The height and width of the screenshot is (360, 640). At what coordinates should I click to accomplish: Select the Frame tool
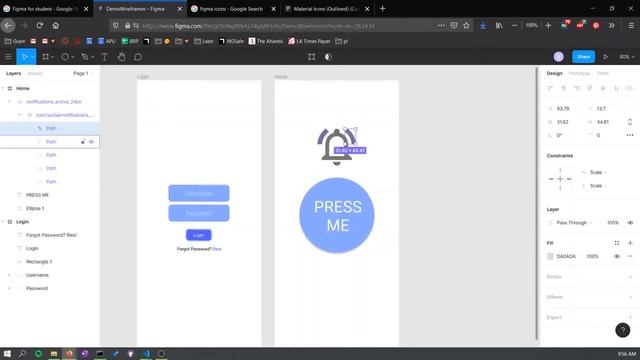(46, 57)
